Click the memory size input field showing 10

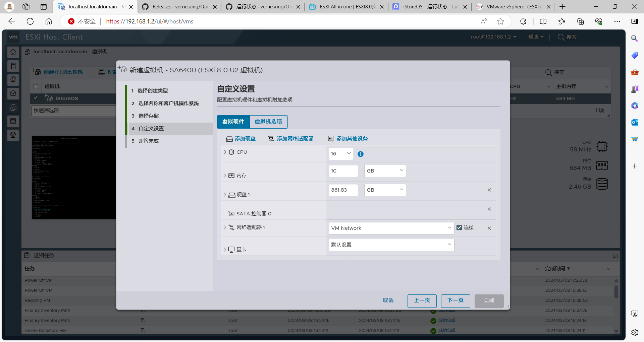coord(343,171)
